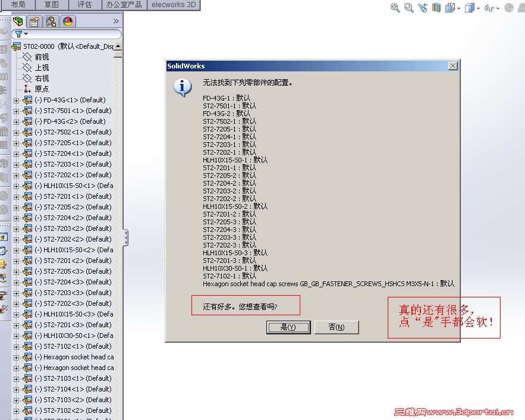The height and width of the screenshot is (420, 525).
Task: Open the View Orientation cube icon
Action: (x=450, y=8)
